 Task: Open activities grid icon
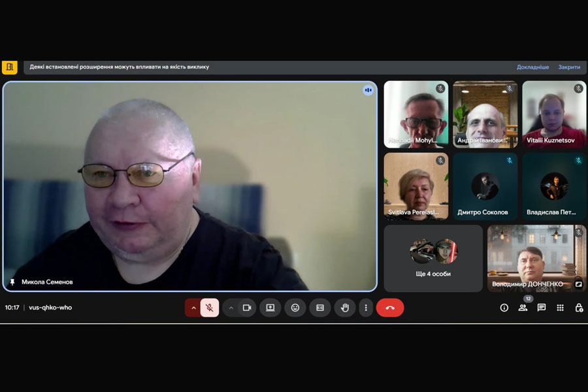click(x=560, y=308)
